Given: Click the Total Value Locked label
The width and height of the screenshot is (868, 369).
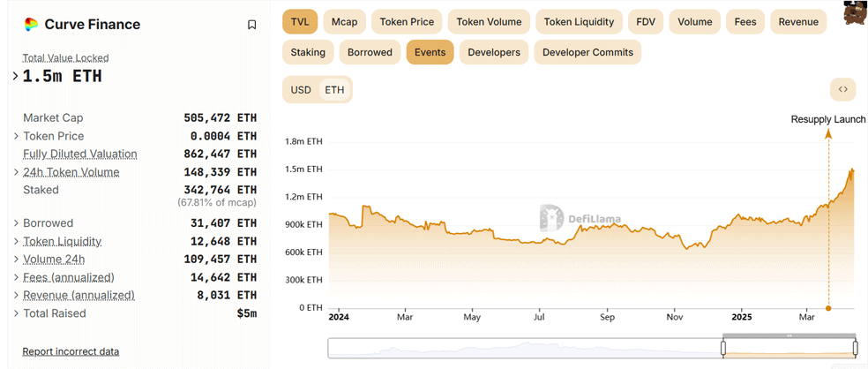Looking at the screenshot, I should point(66,57).
